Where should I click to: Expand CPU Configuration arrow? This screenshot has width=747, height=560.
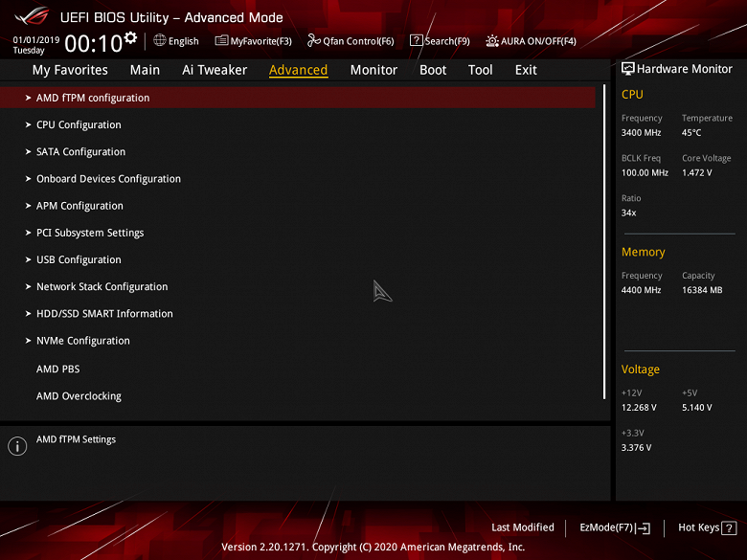coord(28,124)
